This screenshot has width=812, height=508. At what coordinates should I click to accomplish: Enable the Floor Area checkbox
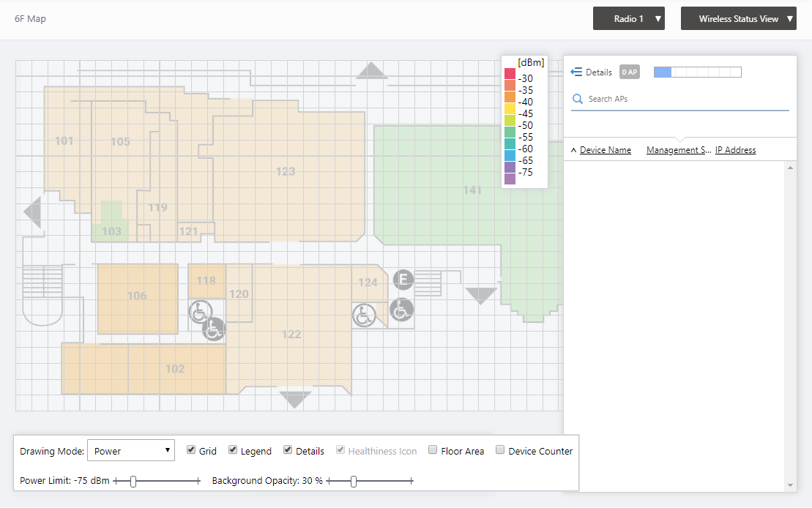(433, 450)
